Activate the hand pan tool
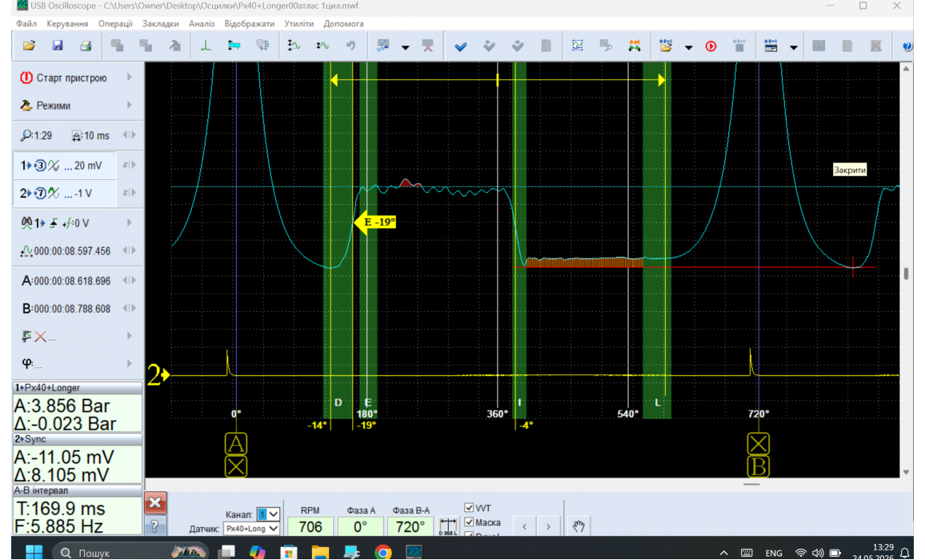The width and height of the screenshot is (925, 560). [578, 526]
